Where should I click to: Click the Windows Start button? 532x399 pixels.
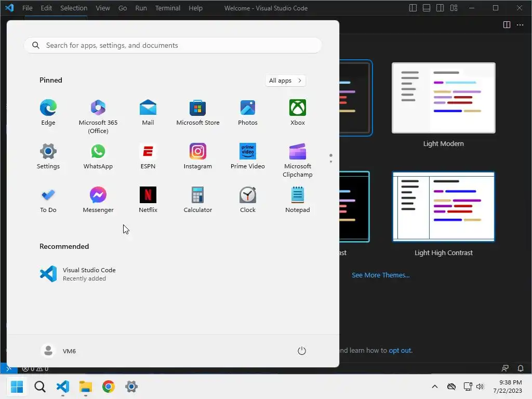[17, 387]
